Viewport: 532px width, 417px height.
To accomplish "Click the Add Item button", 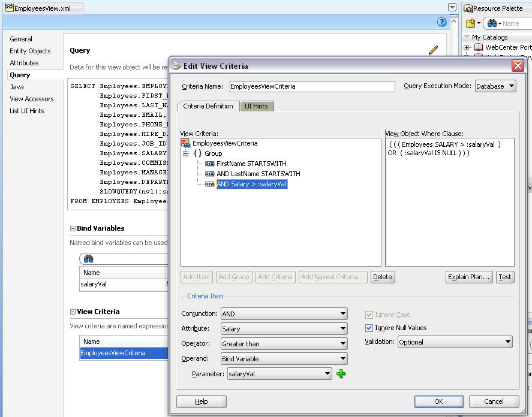I will coord(197,277).
